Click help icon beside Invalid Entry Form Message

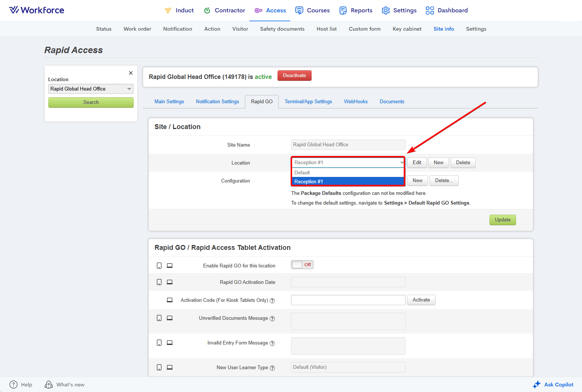click(x=272, y=343)
